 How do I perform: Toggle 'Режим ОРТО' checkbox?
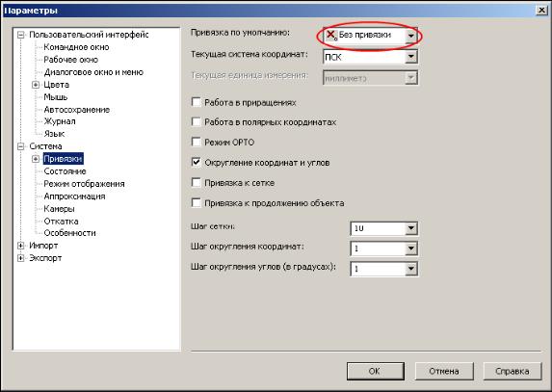pyautogui.click(x=196, y=142)
